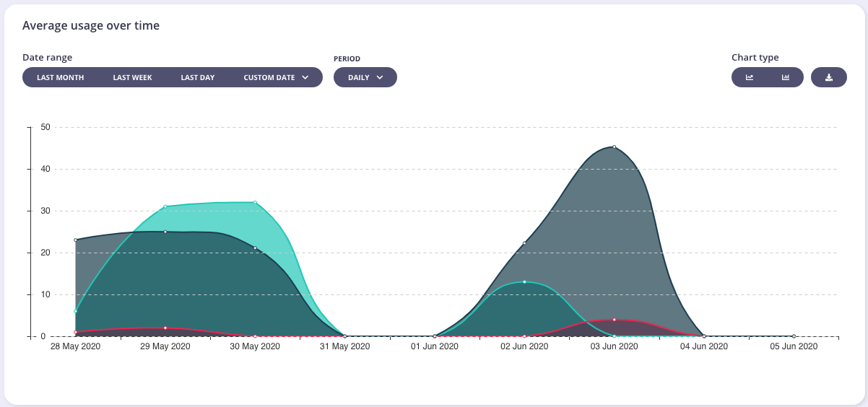The image size is (868, 407).
Task: Click the 01 Jun 2020 axis label
Action: point(434,347)
